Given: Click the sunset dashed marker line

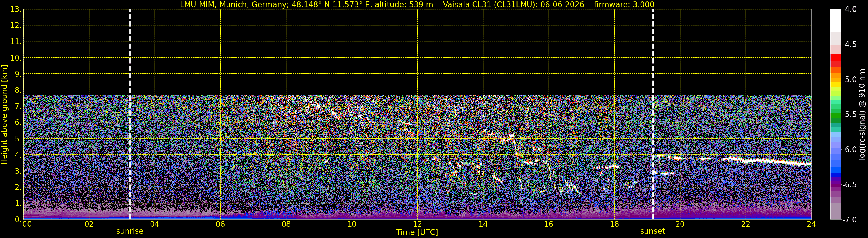Looking at the screenshot, I should click(653, 114).
